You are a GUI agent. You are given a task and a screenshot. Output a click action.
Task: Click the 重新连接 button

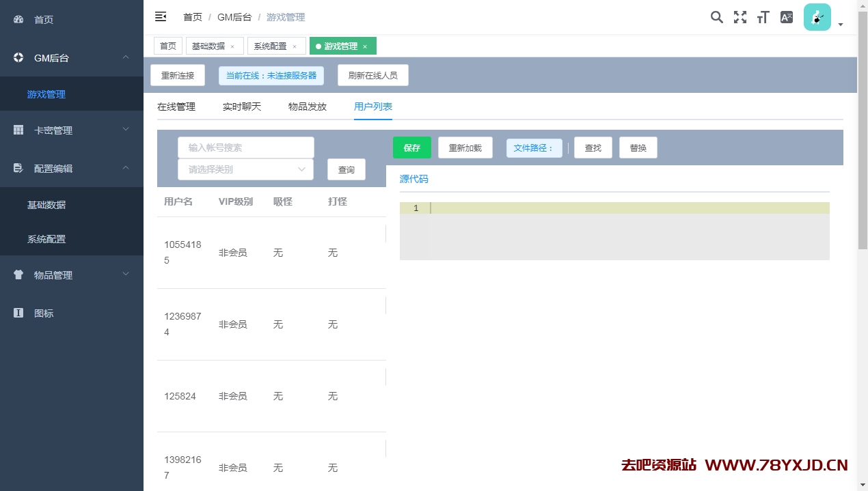tap(178, 75)
